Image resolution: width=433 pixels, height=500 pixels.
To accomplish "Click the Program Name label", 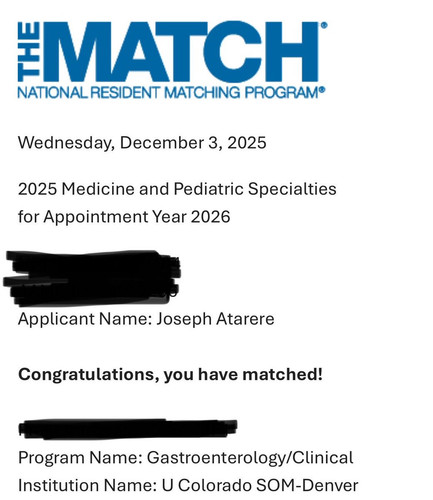I will (x=80, y=457).
